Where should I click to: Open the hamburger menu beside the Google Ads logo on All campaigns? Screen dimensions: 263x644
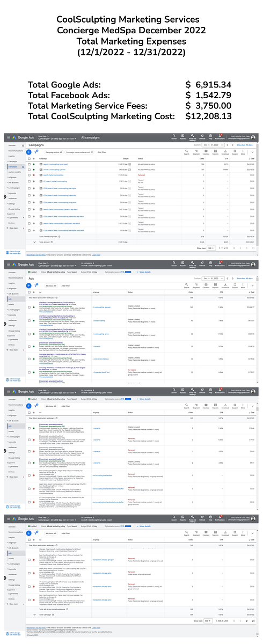click(x=9, y=137)
